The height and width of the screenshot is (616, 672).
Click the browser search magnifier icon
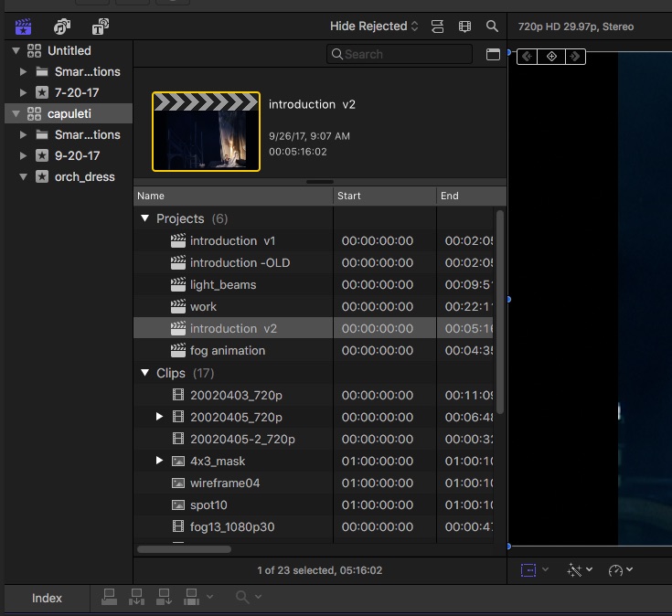(x=492, y=27)
